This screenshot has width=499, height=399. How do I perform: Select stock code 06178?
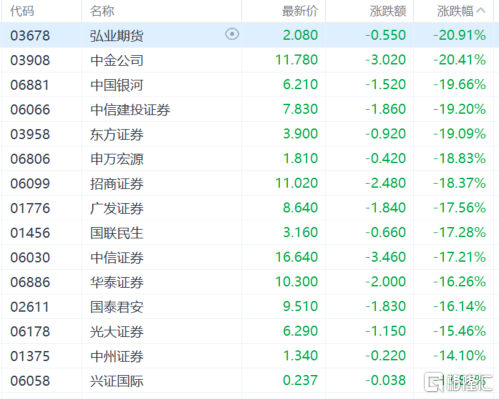tap(30, 331)
